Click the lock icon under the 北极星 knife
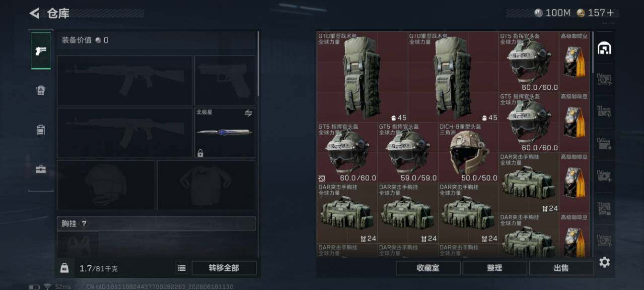This screenshot has width=644, height=290. coord(200,153)
